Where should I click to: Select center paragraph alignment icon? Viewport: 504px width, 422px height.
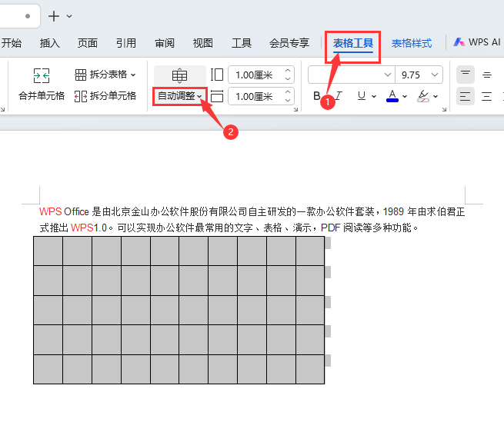point(486,96)
